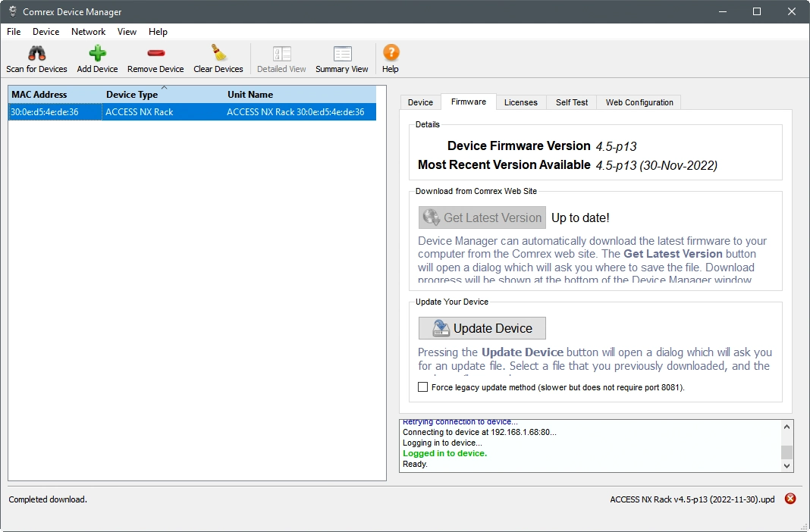Image resolution: width=810 pixels, height=532 pixels.
Task: Click the 'Logging in to device...' log line
Action: [x=442, y=443]
